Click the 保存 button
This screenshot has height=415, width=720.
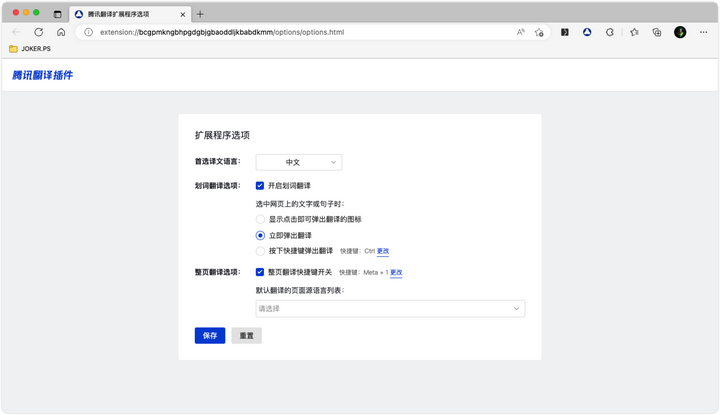click(210, 336)
